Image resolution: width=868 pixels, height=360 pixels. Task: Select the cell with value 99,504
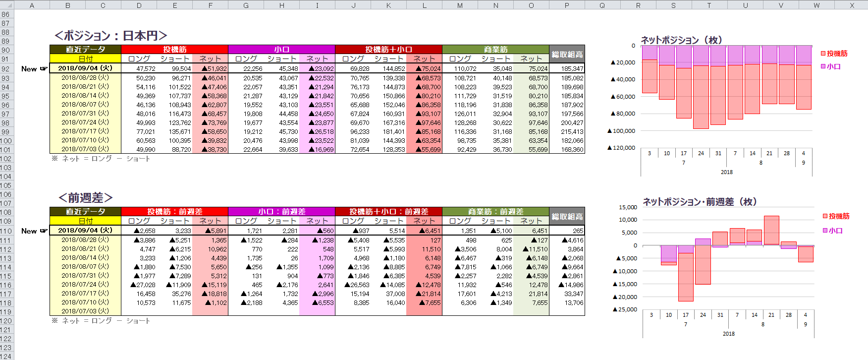coord(175,68)
